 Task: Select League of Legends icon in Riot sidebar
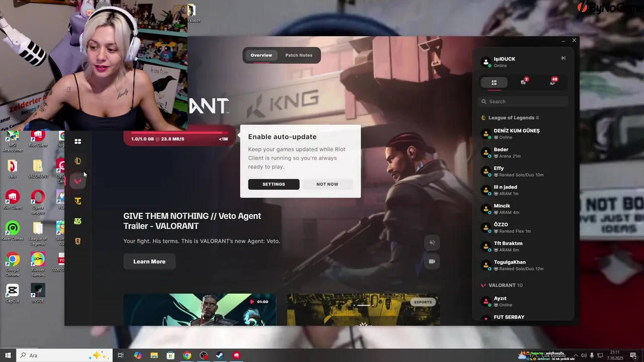77,161
